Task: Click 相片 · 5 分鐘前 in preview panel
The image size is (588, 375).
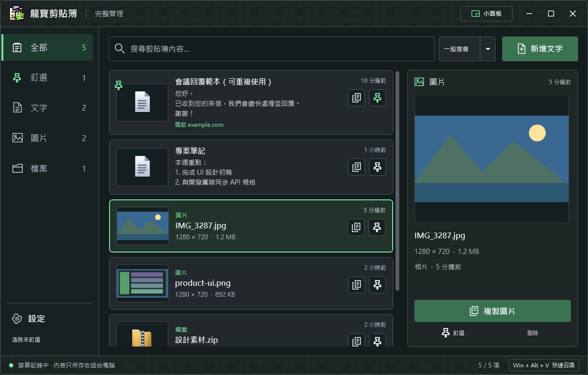Action: tap(438, 267)
